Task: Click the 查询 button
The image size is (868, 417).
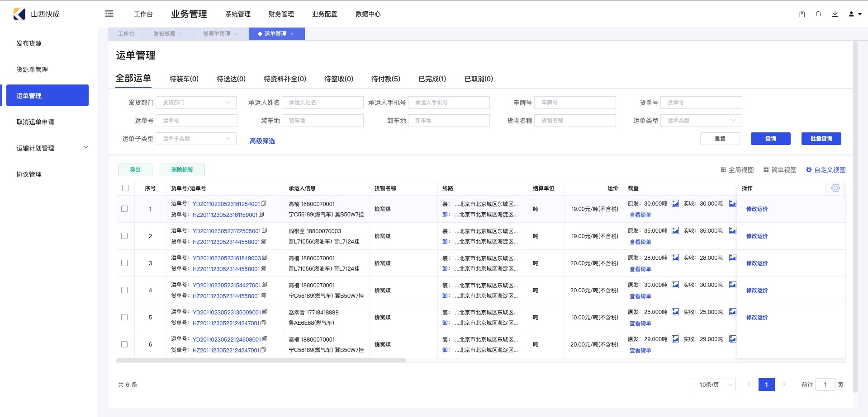Action: (x=771, y=139)
